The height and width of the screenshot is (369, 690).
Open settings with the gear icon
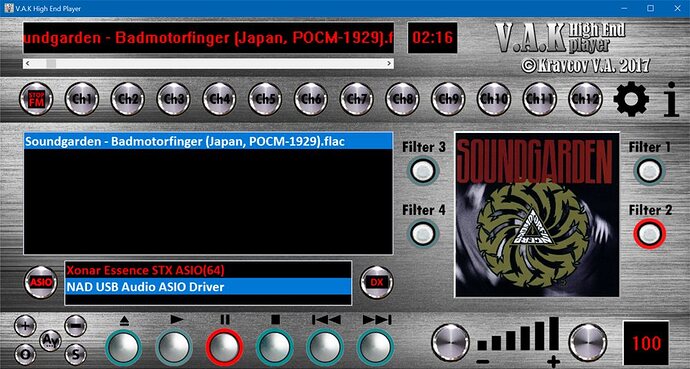[631, 99]
